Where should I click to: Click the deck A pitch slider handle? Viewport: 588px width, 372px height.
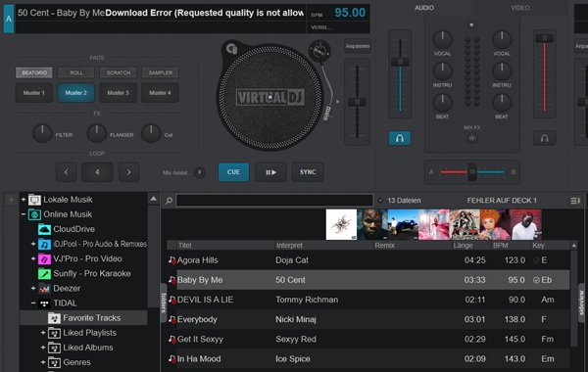click(357, 102)
